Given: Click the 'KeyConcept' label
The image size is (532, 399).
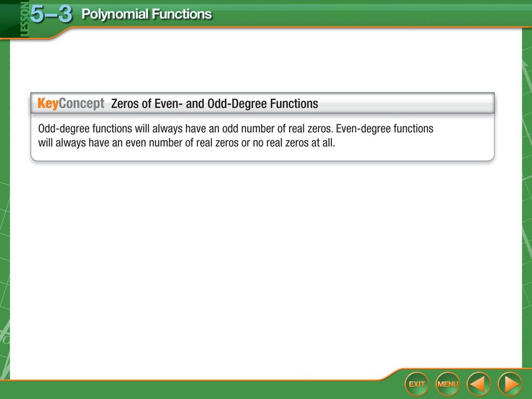Looking at the screenshot, I should 71,104.
